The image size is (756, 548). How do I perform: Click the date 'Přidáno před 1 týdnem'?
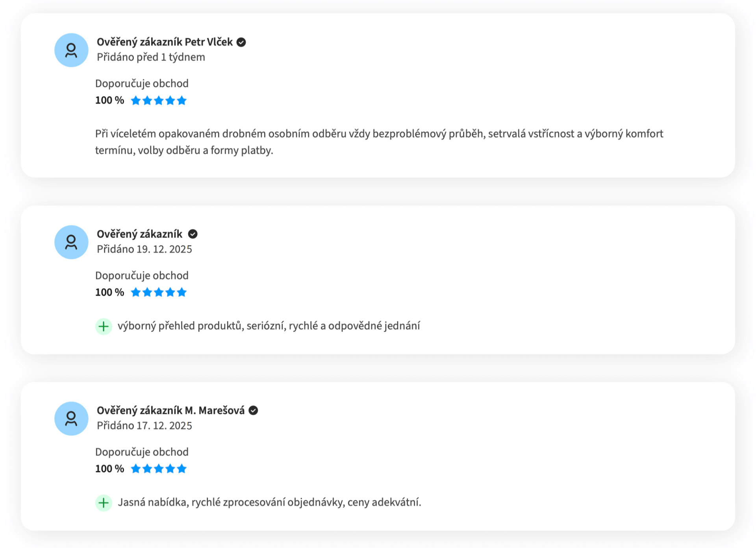tap(151, 57)
